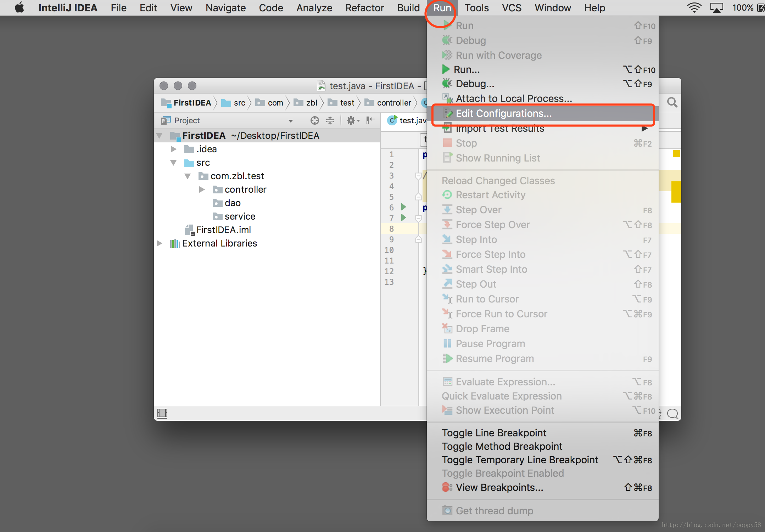
Task: Open the Run menu in menu bar
Action: [442, 7]
